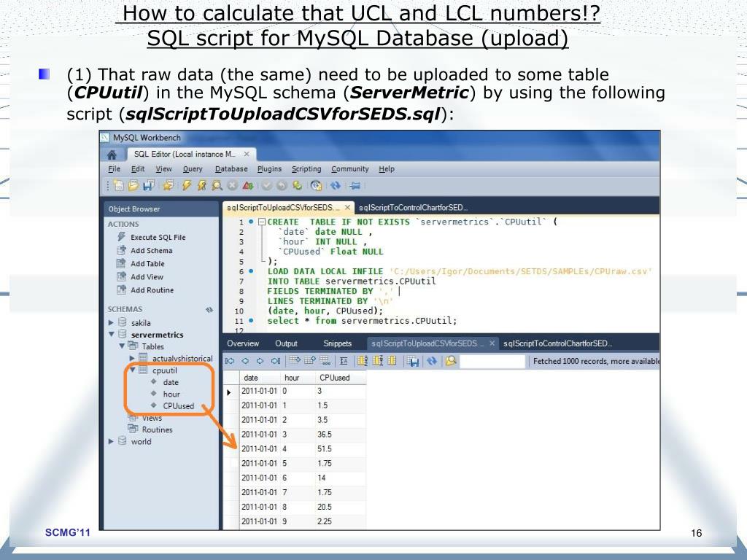
Task: Click the Home icon tab
Action: pyautogui.click(x=112, y=155)
